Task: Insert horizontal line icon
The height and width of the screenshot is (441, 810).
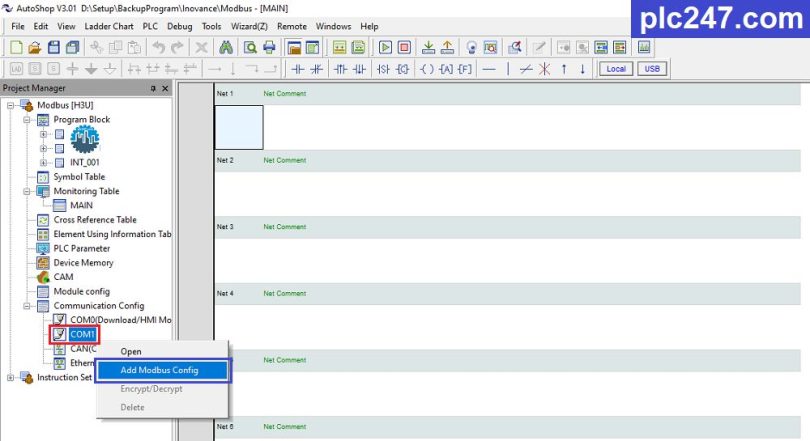Action: tap(489, 69)
